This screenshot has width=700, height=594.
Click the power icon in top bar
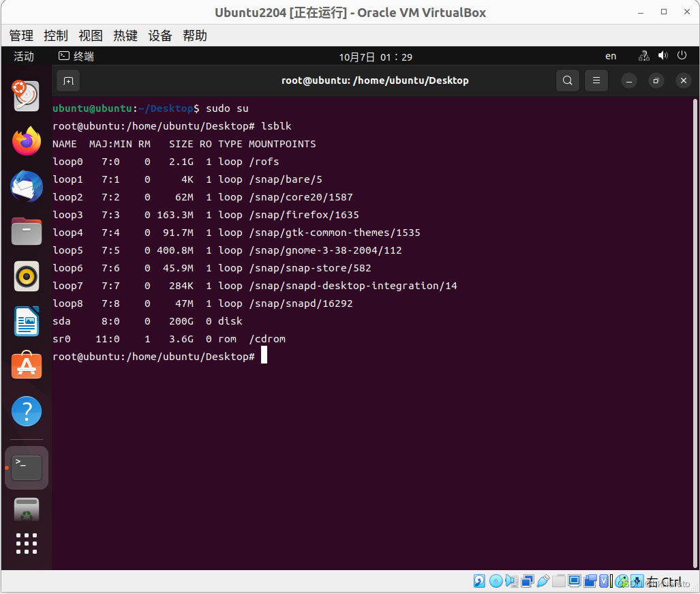click(682, 55)
